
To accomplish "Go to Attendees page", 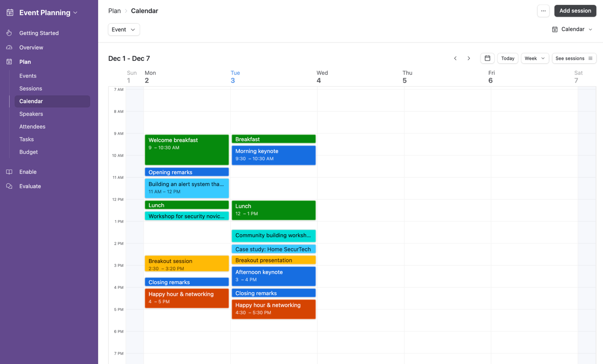I will pyautogui.click(x=32, y=126).
